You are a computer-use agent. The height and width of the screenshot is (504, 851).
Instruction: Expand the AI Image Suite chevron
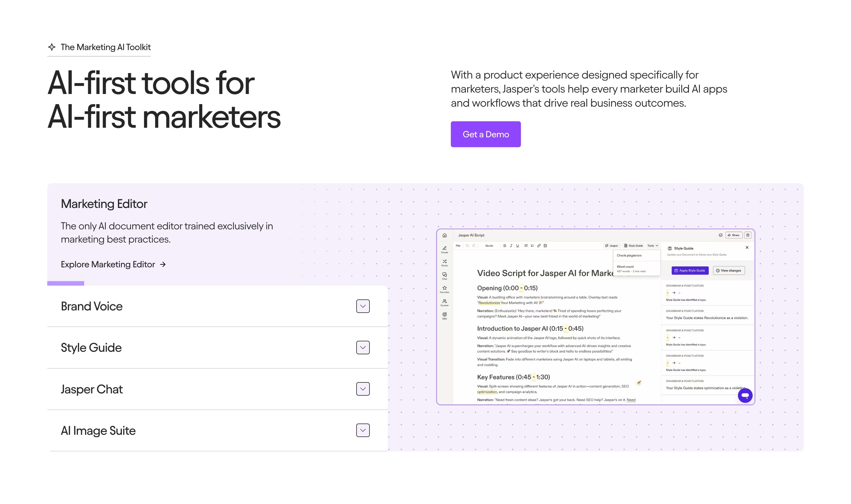coord(363,430)
